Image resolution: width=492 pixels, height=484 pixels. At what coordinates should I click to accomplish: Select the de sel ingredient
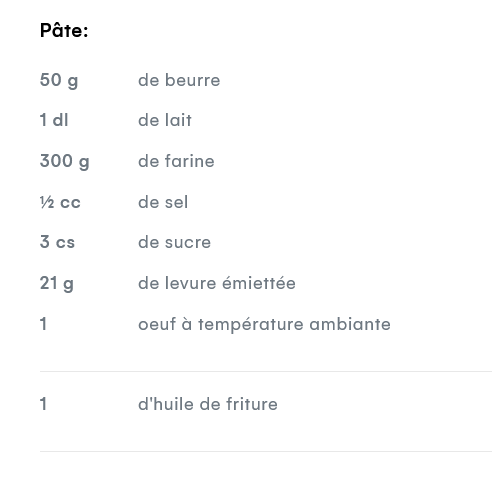point(163,202)
